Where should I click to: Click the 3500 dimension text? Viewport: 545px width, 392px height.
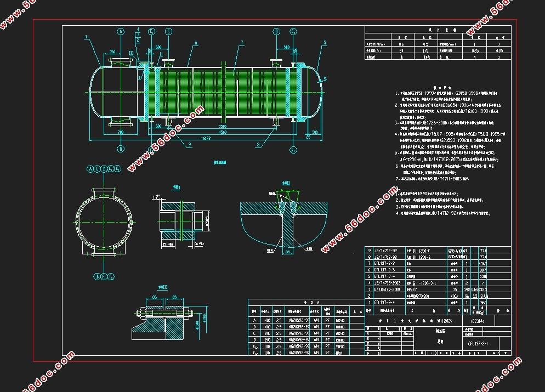223,127
